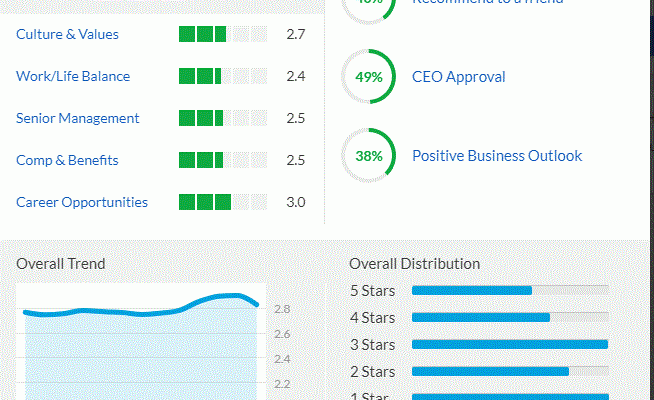Click the Work/Life Balance star rating bar
654x400 pixels.
pos(222,76)
